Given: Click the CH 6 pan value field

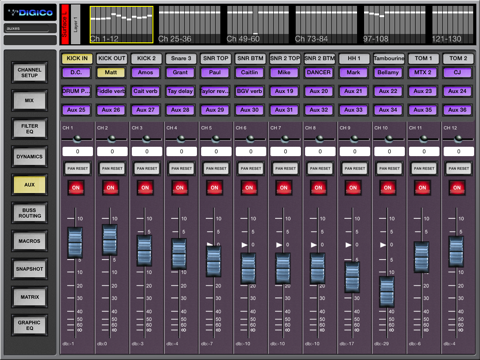Looking at the screenshot, I should coord(251,151).
